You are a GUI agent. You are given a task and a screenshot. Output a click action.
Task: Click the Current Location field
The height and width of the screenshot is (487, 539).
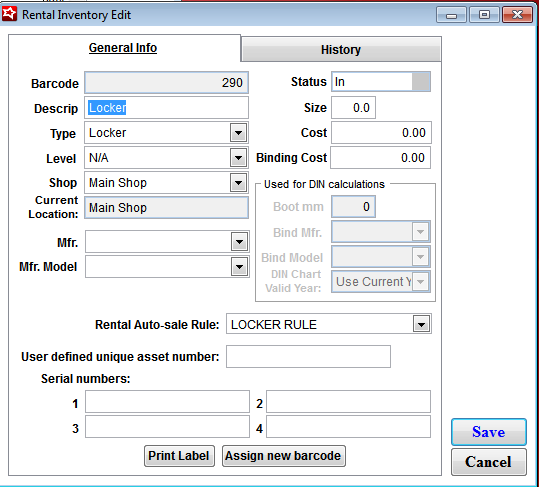[x=166, y=208]
